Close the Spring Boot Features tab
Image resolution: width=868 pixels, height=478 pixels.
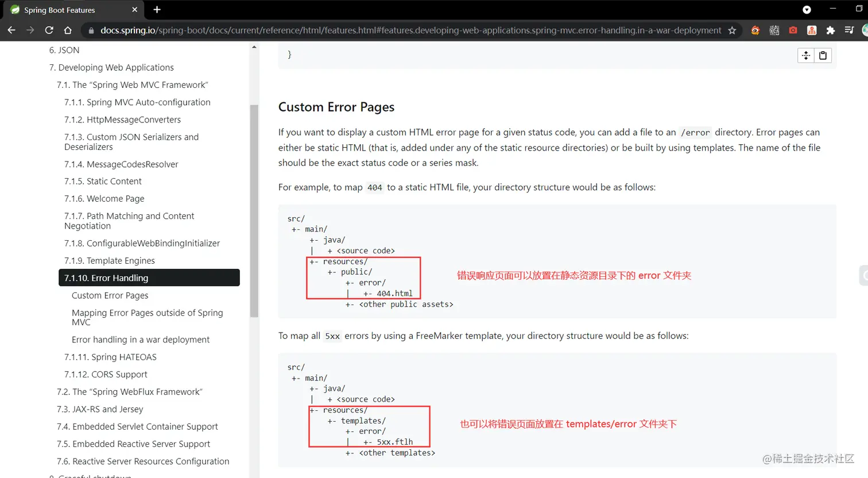(x=135, y=10)
